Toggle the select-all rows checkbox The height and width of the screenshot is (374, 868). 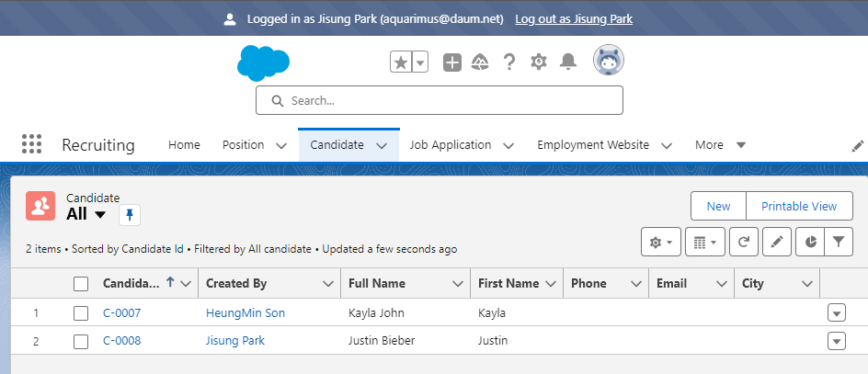81,284
